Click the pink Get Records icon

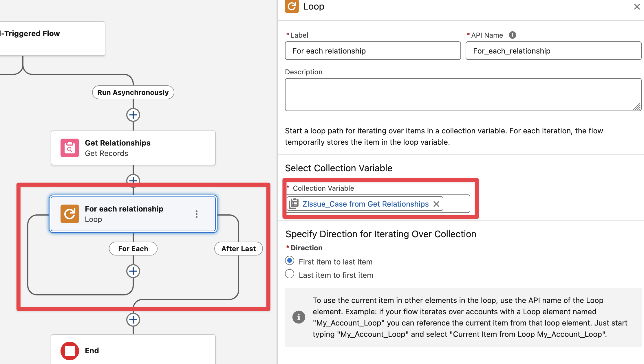[69, 148]
